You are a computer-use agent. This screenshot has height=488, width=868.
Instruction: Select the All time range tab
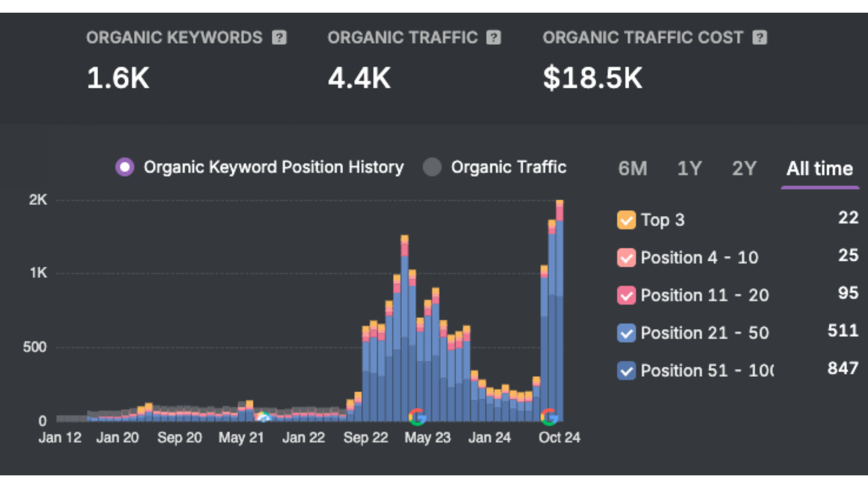tap(819, 169)
